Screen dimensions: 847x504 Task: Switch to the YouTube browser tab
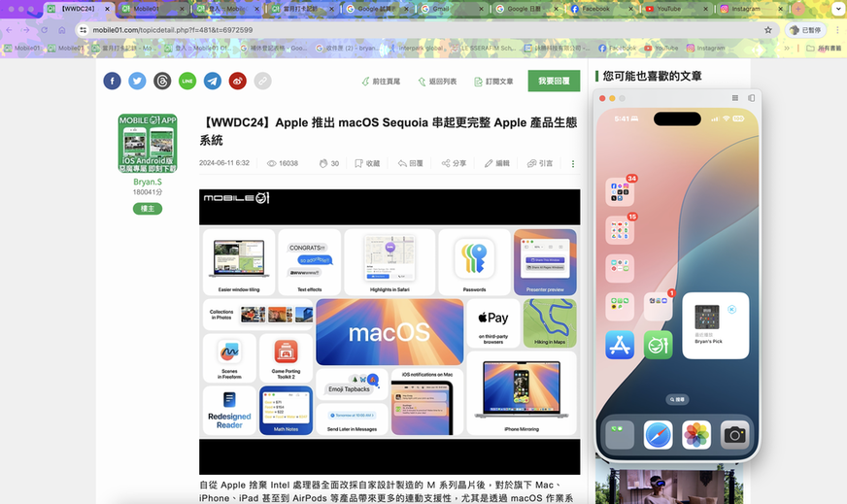coord(676,9)
